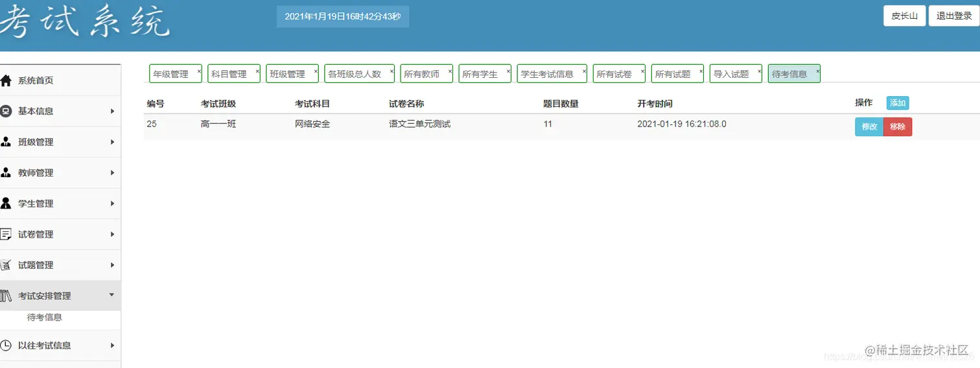Click the 语文三单元测试 cell
The image size is (980, 368).
click(x=420, y=123)
